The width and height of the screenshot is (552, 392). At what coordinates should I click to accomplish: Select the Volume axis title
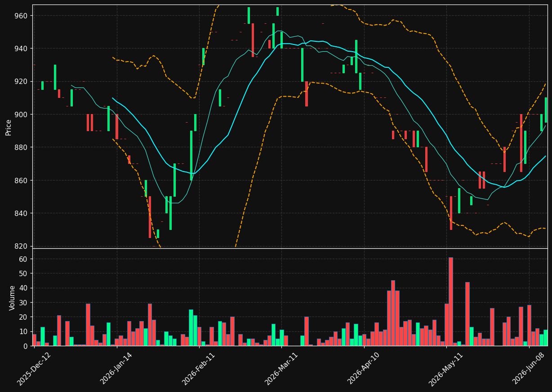coord(12,298)
